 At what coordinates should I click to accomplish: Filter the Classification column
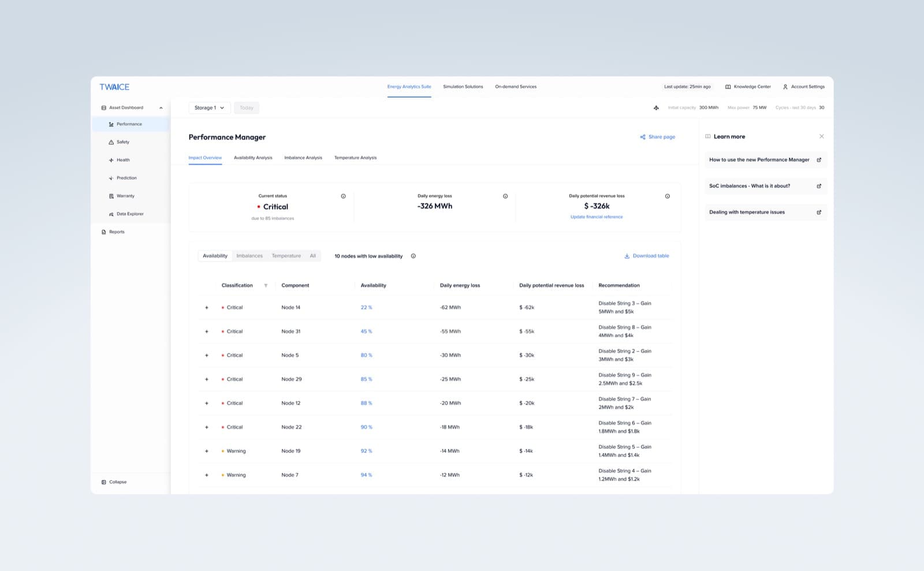[x=266, y=286]
